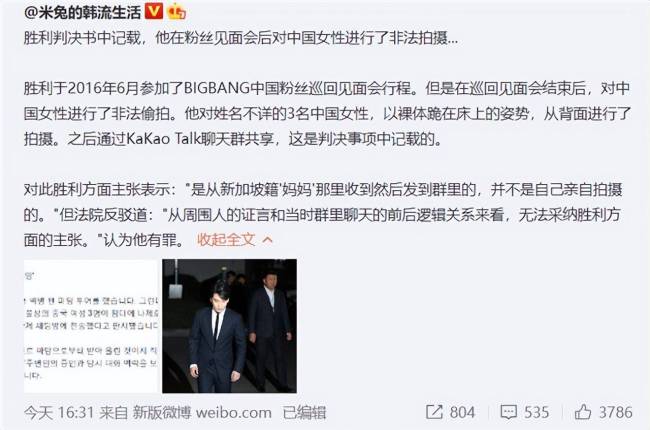Click the 3786 like count
The height and width of the screenshot is (430, 650).
(616, 412)
